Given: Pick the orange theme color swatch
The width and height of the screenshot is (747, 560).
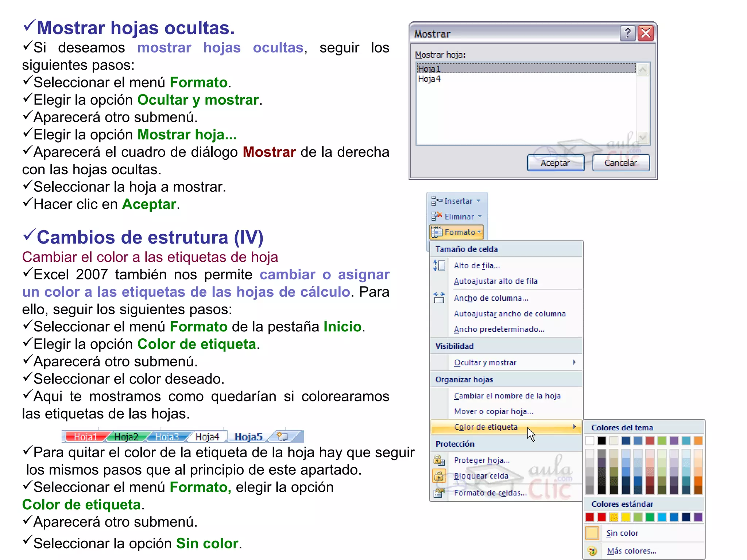Looking at the screenshot, I should [698, 441].
